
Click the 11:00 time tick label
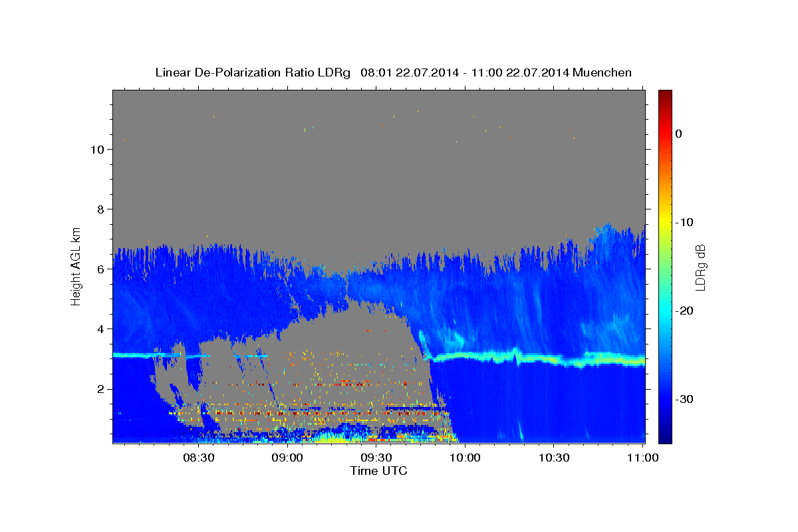tap(642, 458)
